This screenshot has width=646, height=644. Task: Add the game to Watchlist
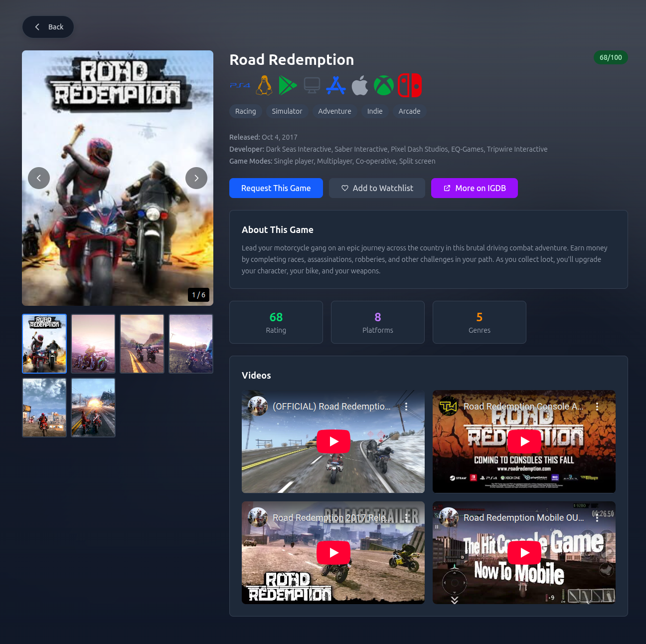coord(377,188)
